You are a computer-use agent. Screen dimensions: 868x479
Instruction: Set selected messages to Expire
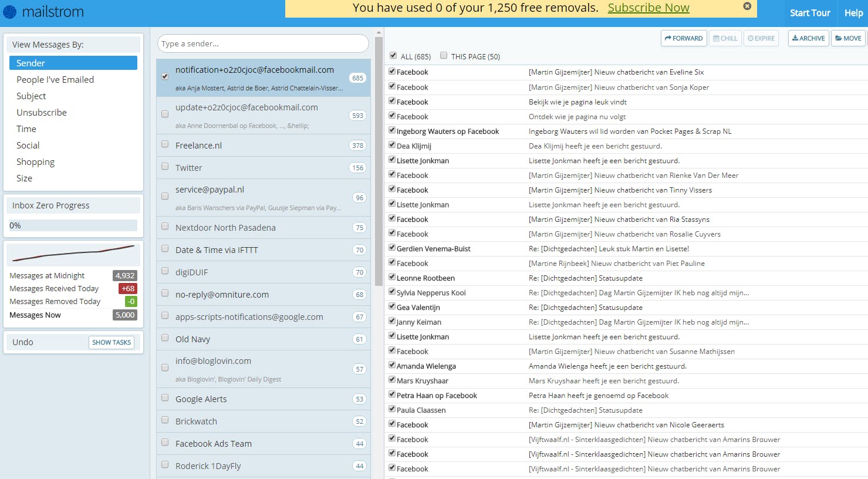761,38
